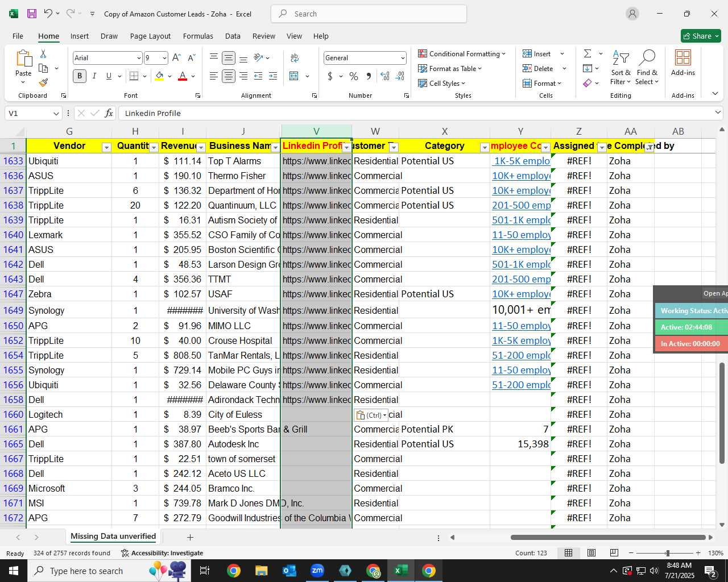
Task: Toggle Underline formatting
Action: [109, 76]
